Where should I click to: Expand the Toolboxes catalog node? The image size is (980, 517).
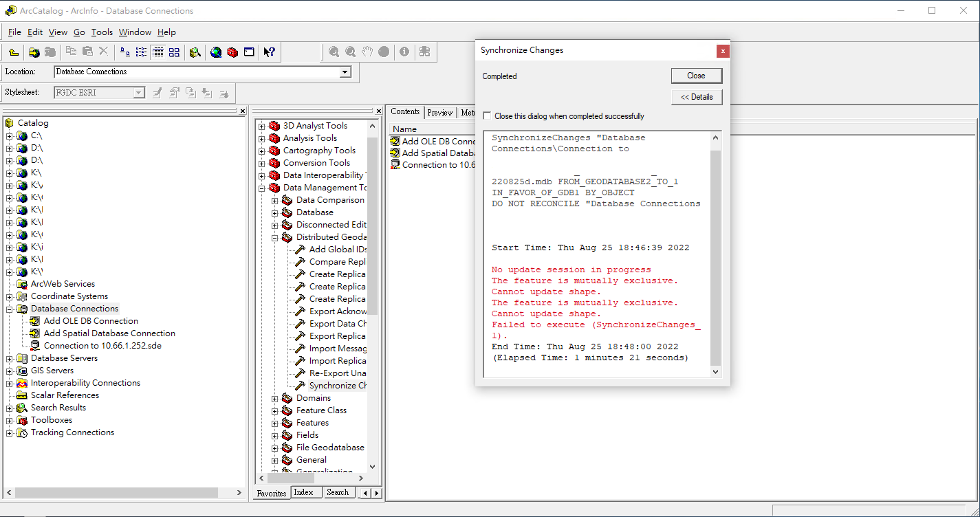point(10,420)
